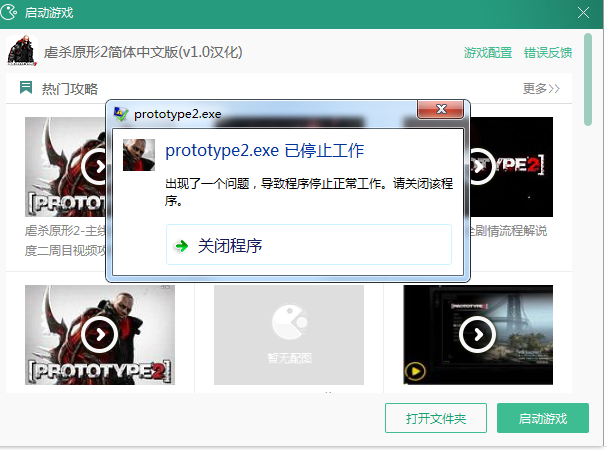The image size is (607, 450).
Task: Expand more guides with 更多>>
Action: point(541,89)
